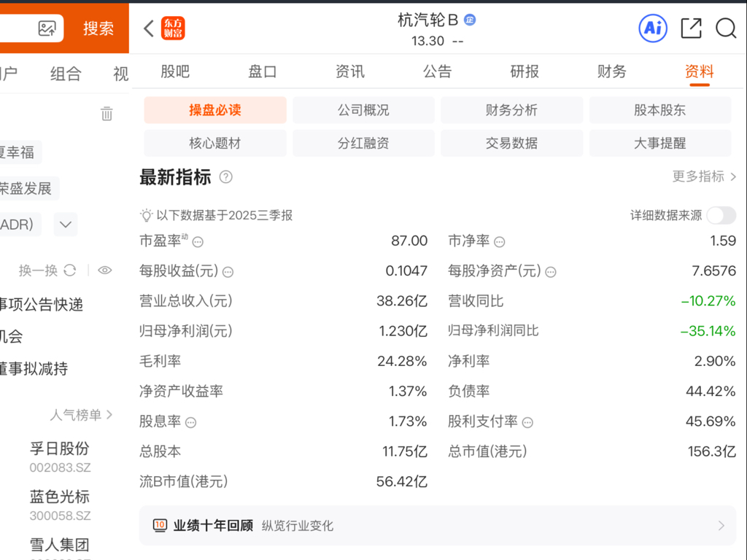Click the search magnifier icon
747x560 pixels.
point(726,28)
